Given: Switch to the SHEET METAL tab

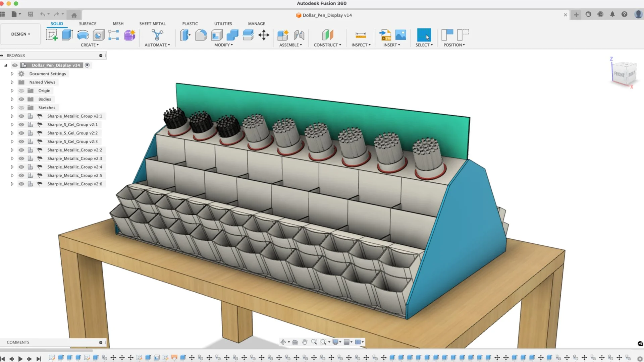Looking at the screenshot, I should point(152,24).
